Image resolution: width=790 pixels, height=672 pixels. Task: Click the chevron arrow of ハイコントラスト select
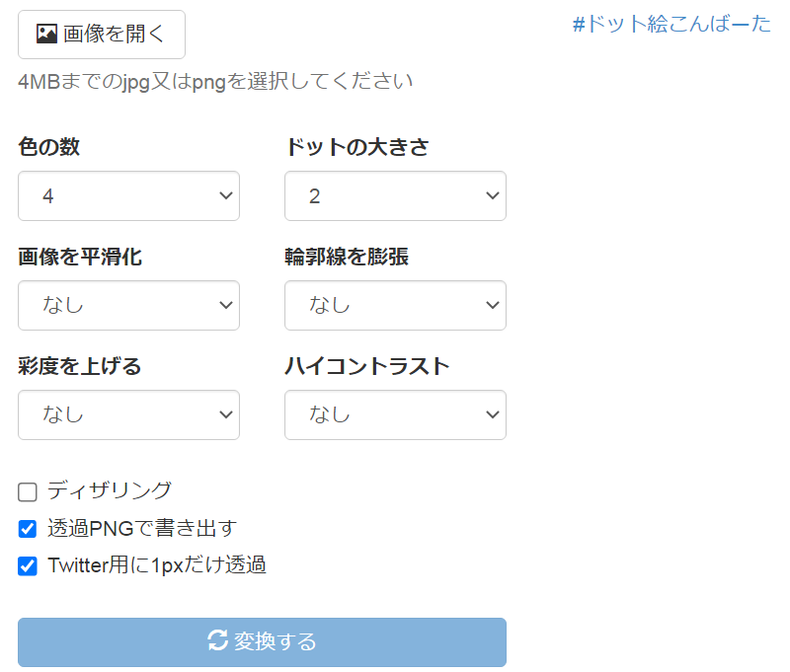491,414
